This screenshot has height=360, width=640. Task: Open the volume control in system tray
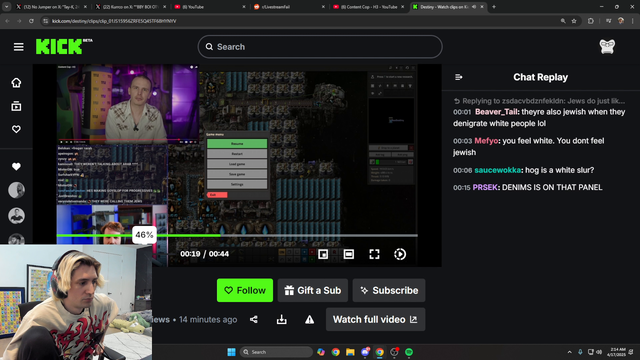pos(599,352)
